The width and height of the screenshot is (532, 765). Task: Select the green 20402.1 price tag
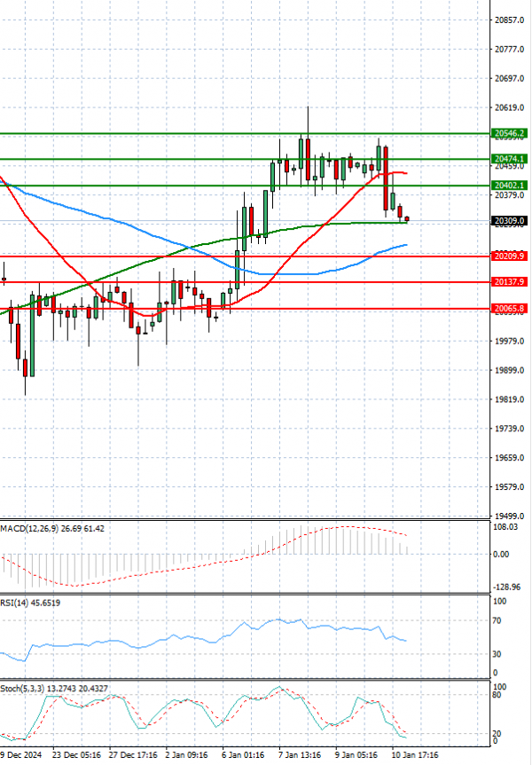click(x=509, y=185)
